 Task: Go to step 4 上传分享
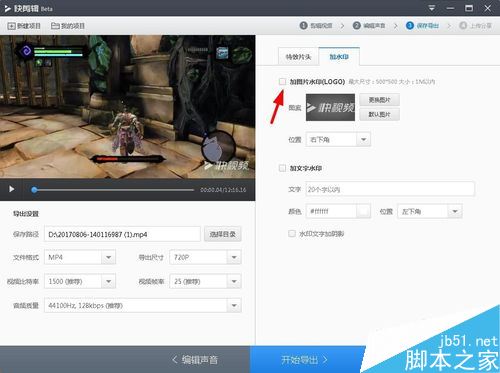pos(476,25)
